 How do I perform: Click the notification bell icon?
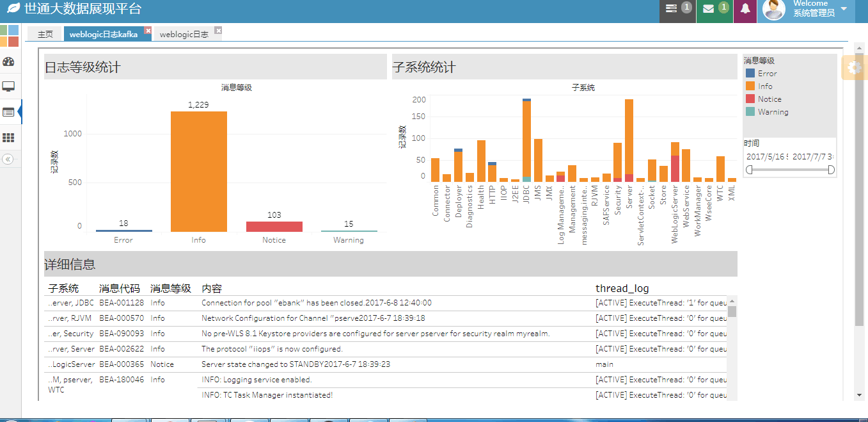(745, 9)
